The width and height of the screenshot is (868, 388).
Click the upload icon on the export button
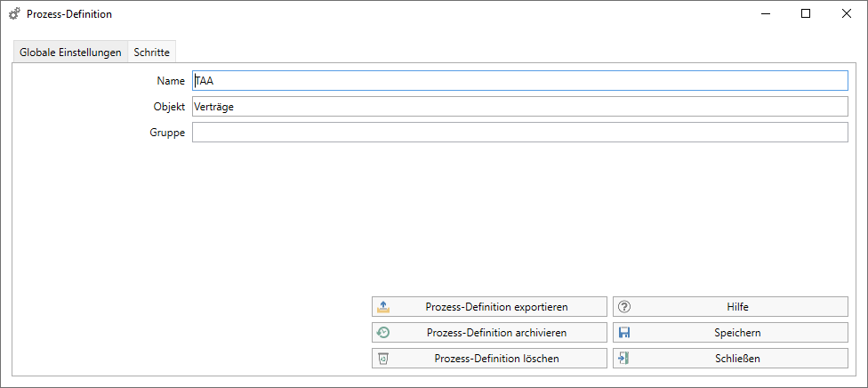click(383, 306)
